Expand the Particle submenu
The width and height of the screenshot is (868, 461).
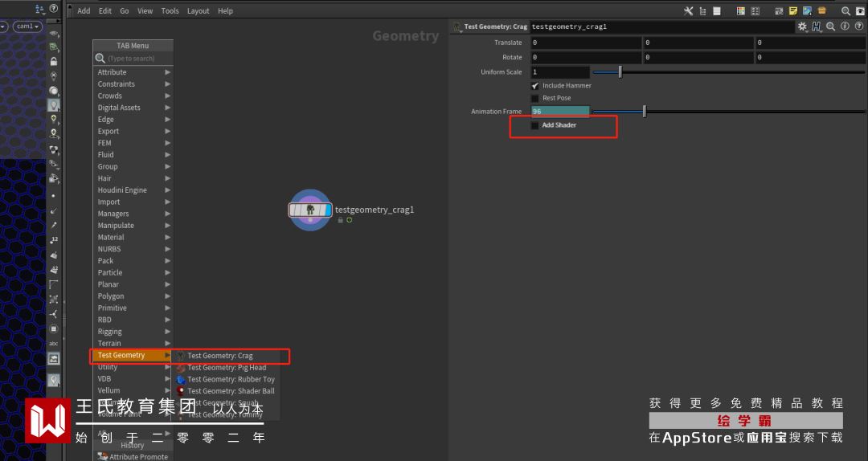coord(133,272)
